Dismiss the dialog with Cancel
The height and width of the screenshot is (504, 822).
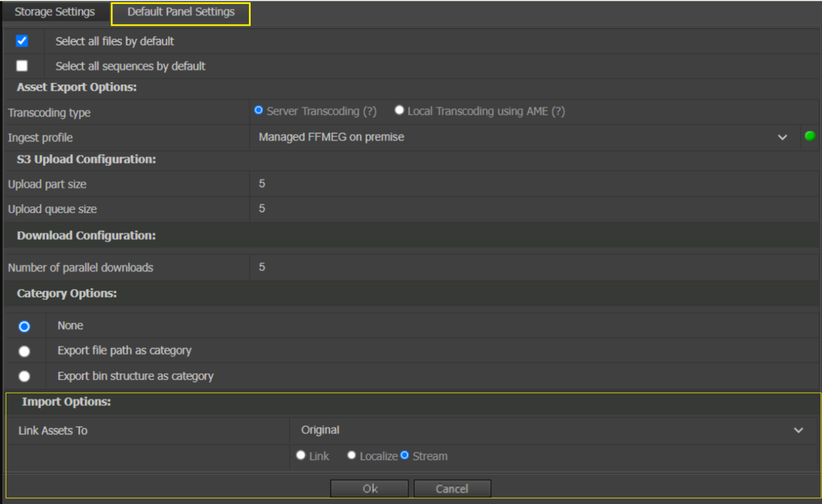point(452,489)
